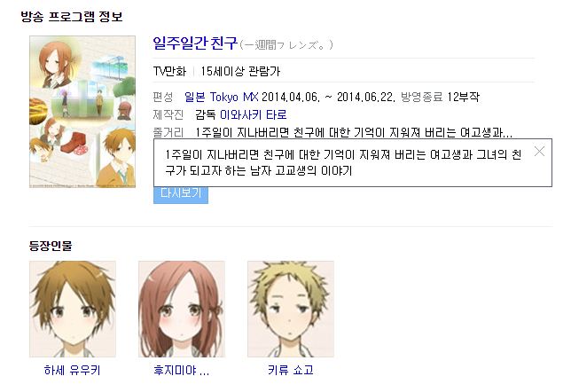Select 하세 유우키's character portrait
This screenshot has width=571, height=392.
coord(73,309)
